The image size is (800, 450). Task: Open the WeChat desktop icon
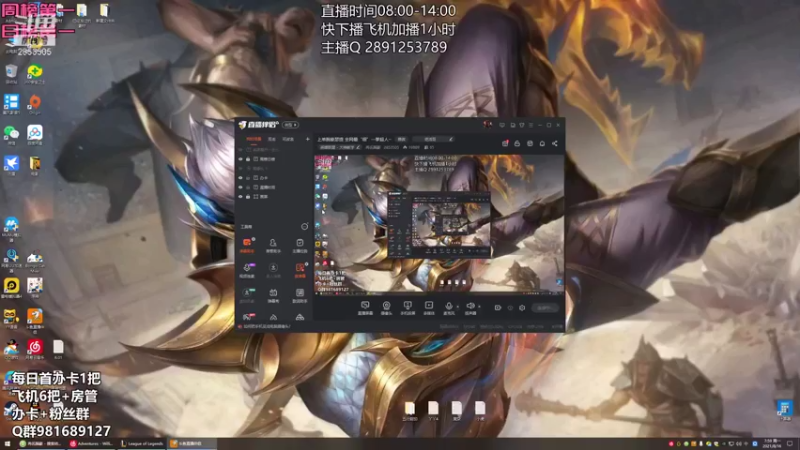point(11,135)
